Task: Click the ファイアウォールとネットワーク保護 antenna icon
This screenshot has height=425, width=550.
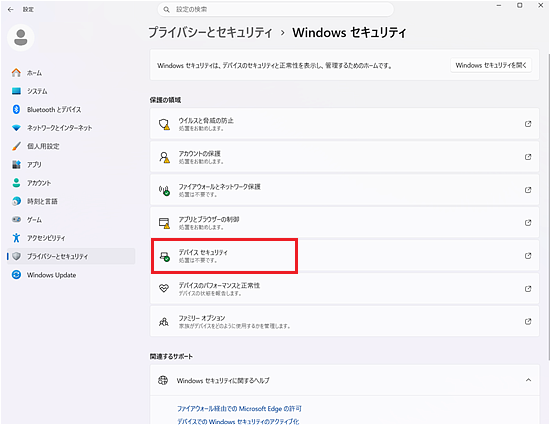Action: 164,190
